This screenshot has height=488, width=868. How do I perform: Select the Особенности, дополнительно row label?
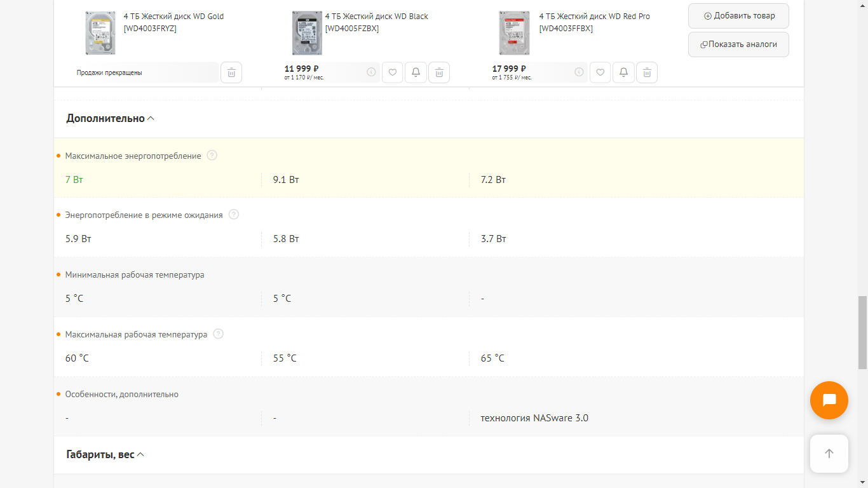[x=121, y=394]
